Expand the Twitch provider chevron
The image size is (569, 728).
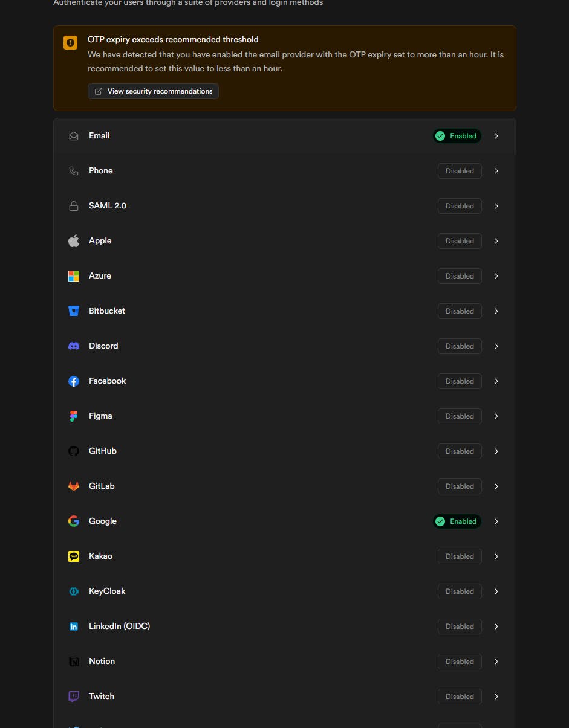pyautogui.click(x=496, y=697)
